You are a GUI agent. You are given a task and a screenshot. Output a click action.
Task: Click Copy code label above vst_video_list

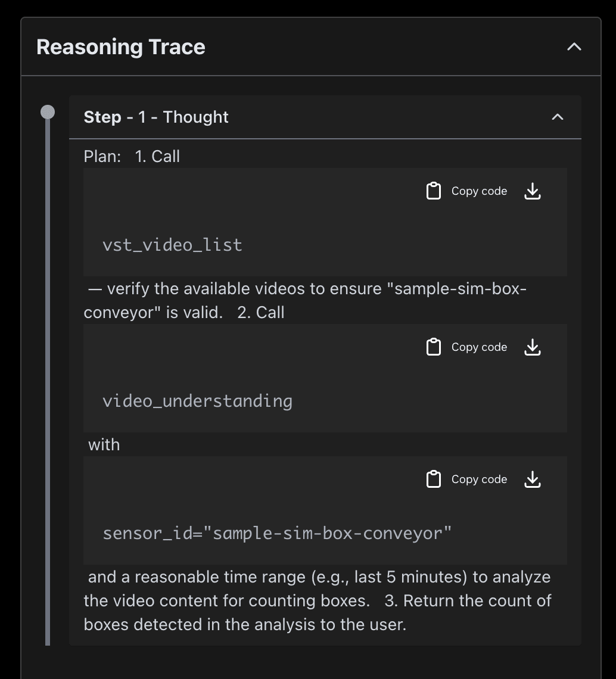(x=479, y=191)
